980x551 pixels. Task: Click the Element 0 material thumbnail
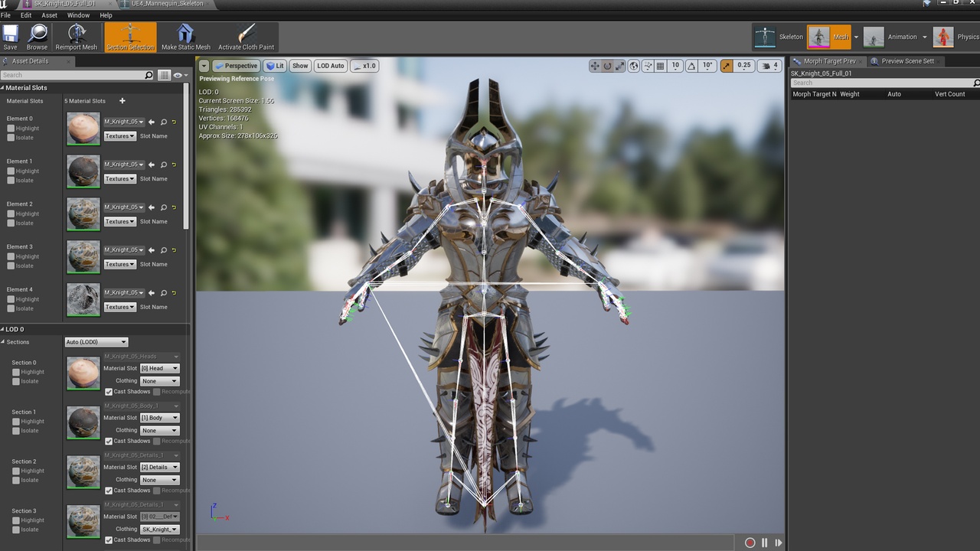pyautogui.click(x=83, y=129)
